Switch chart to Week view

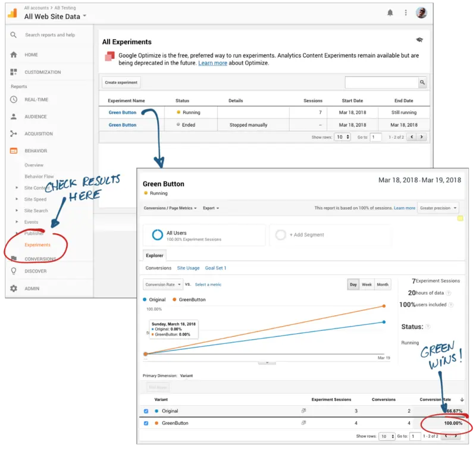[x=367, y=284]
